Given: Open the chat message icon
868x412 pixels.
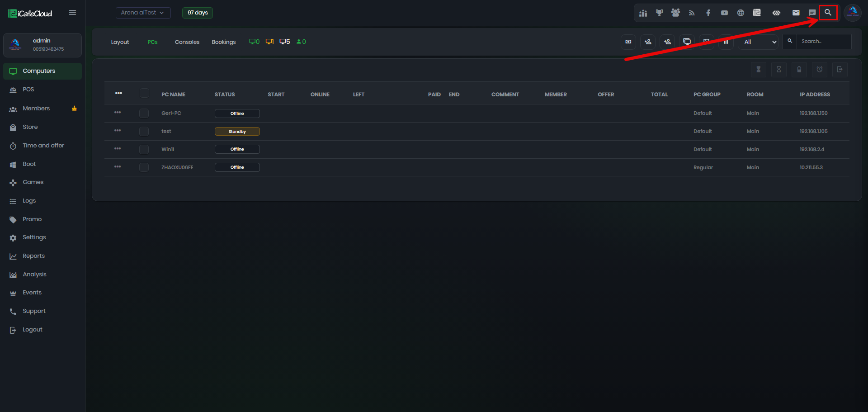Looking at the screenshot, I should [x=812, y=13].
